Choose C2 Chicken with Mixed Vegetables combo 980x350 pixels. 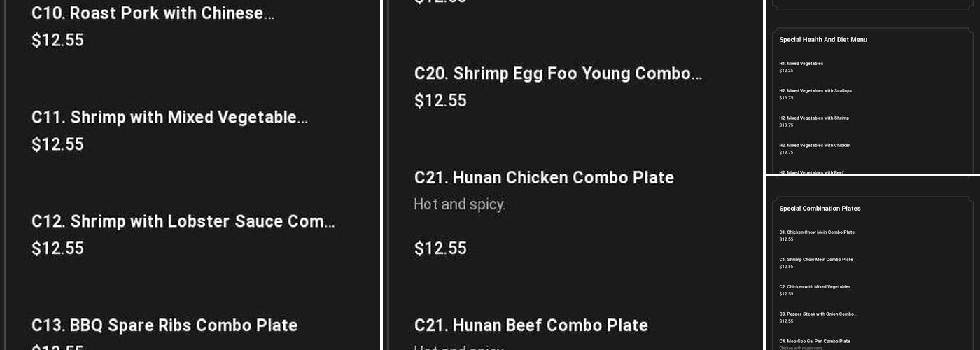click(816, 287)
